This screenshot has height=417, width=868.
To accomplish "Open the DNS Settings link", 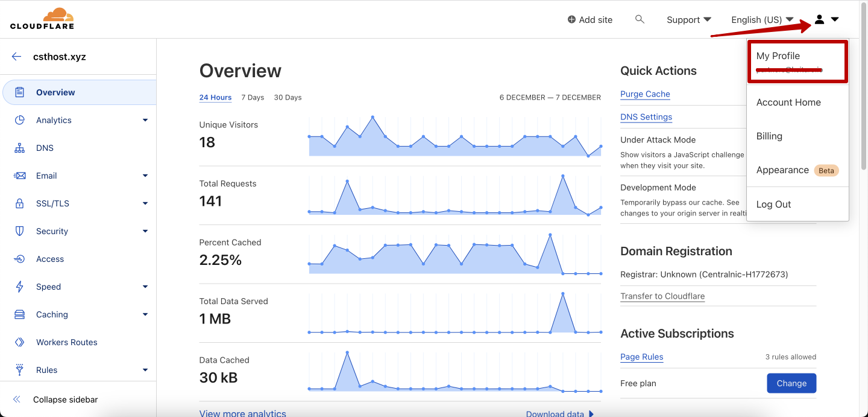I will coord(646,117).
